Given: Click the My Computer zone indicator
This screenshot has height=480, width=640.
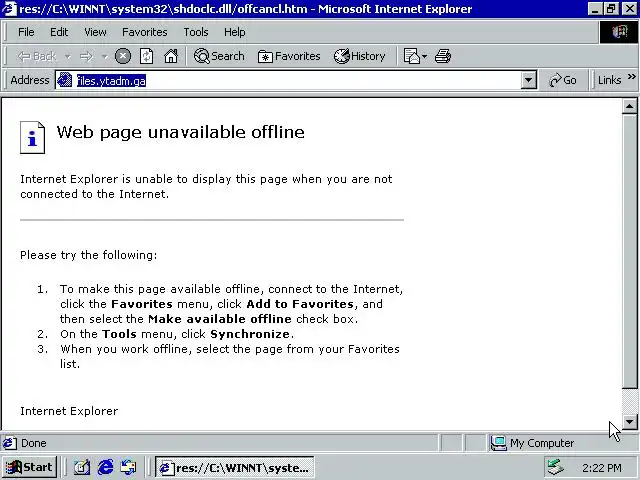Looking at the screenshot, I should 533,443.
